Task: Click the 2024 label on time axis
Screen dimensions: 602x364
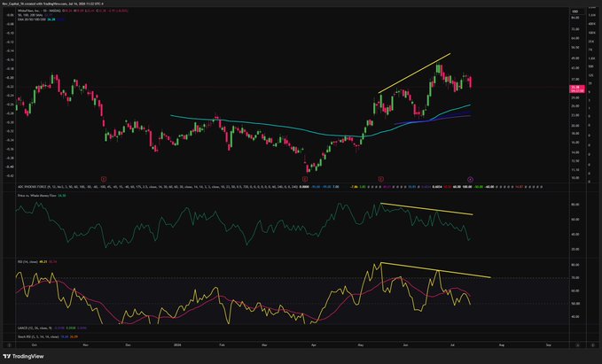Action: pyautogui.click(x=177, y=345)
